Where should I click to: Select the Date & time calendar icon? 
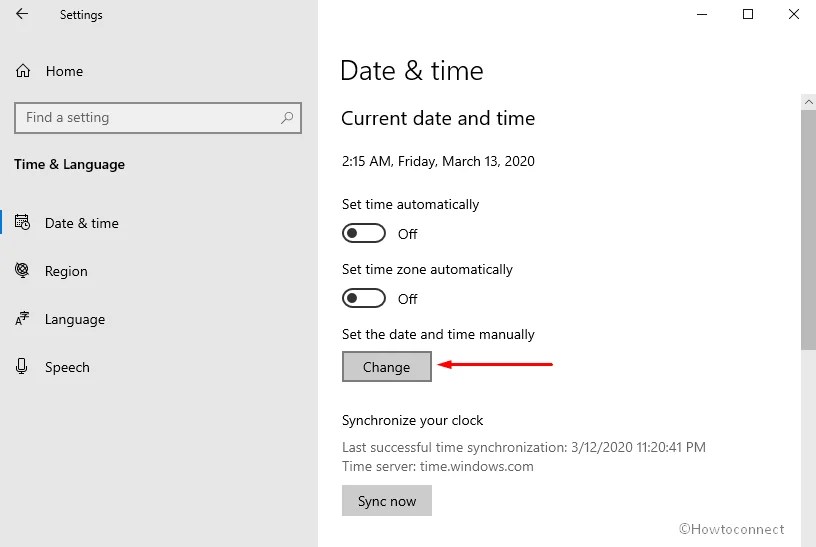pyautogui.click(x=22, y=222)
